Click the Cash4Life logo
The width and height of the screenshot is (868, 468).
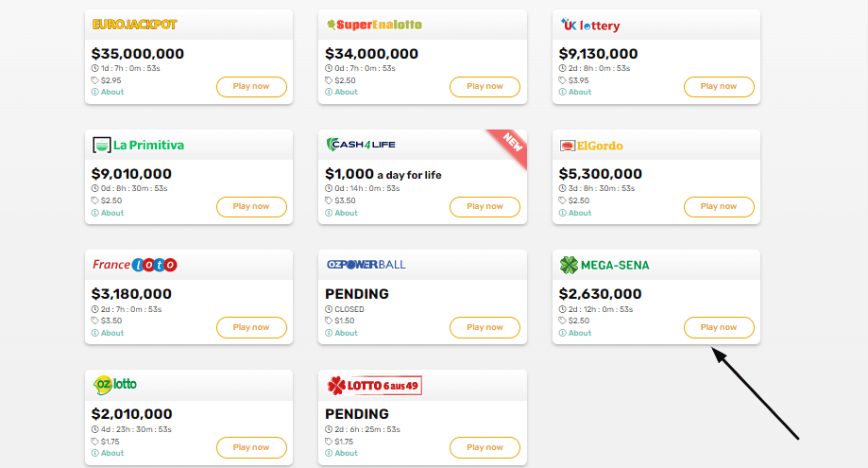(x=361, y=145)
